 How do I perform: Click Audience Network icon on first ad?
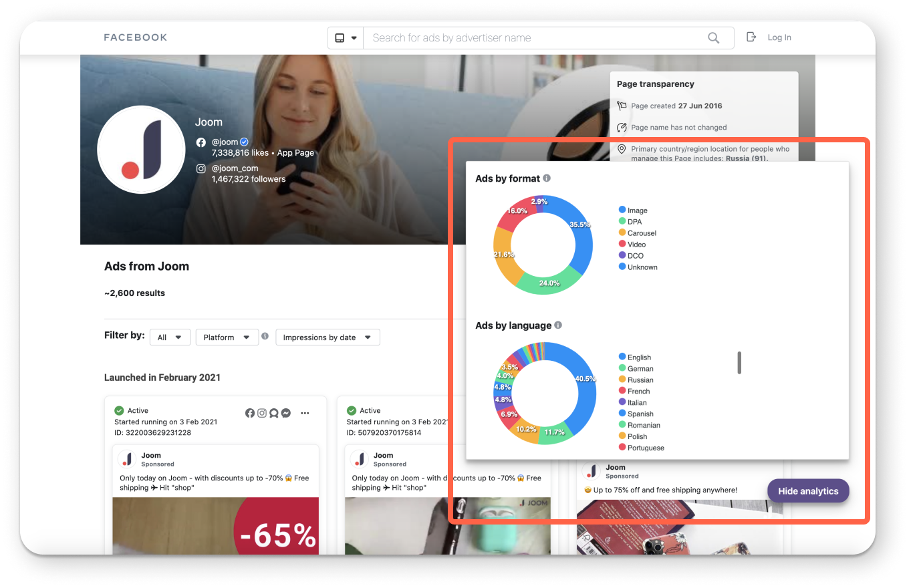pos(273,413)
